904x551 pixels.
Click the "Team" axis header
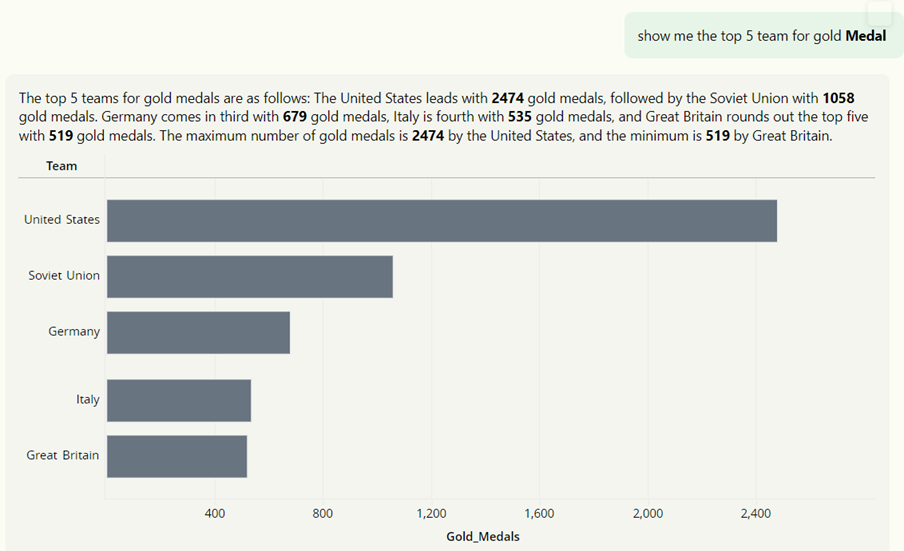62,166
